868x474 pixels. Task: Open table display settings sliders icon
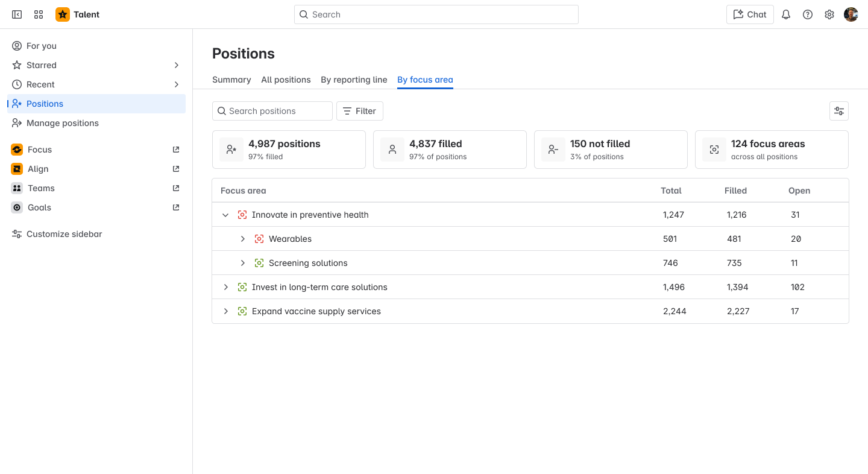pos(838,111)
